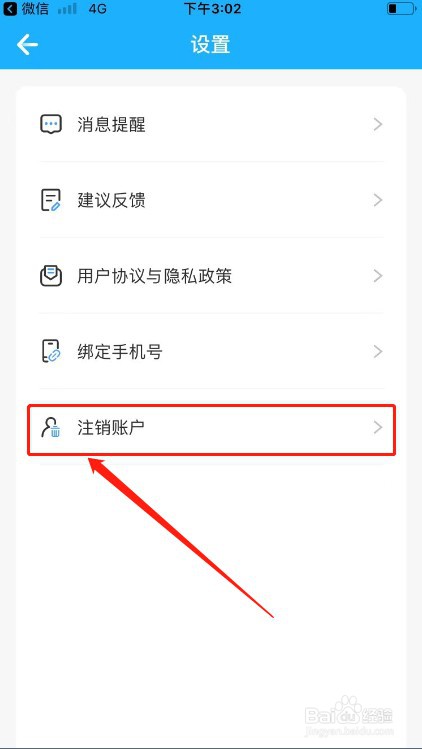This screenshot has width=422, height=749.
Task: Select 绑定手机号 label
Action: pos(120,352)
